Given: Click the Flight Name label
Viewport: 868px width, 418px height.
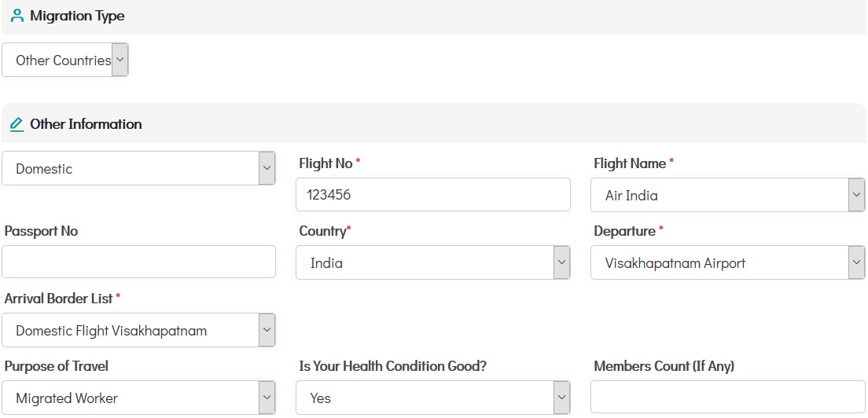Looking at the screenshot, I should (x=630, y=163).
